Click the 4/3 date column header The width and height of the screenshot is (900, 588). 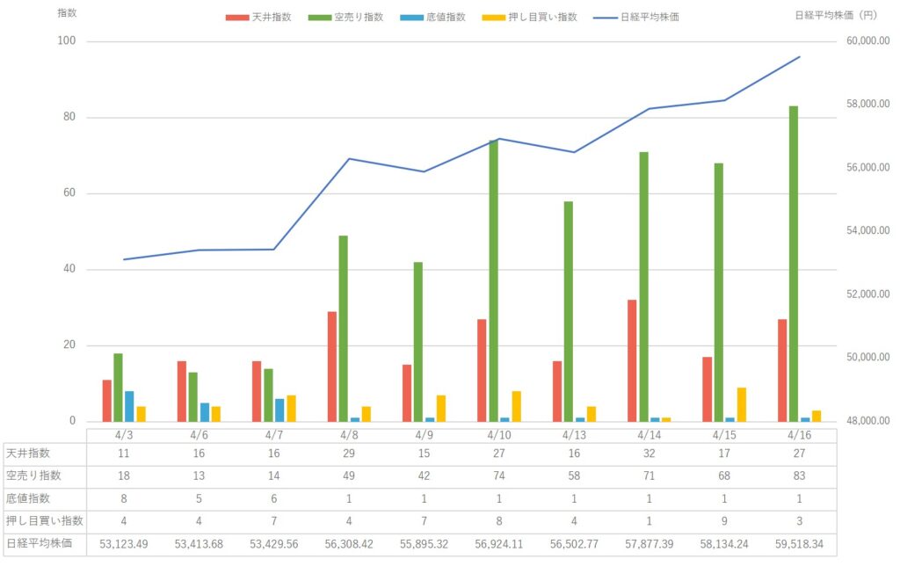pos(124,434)
